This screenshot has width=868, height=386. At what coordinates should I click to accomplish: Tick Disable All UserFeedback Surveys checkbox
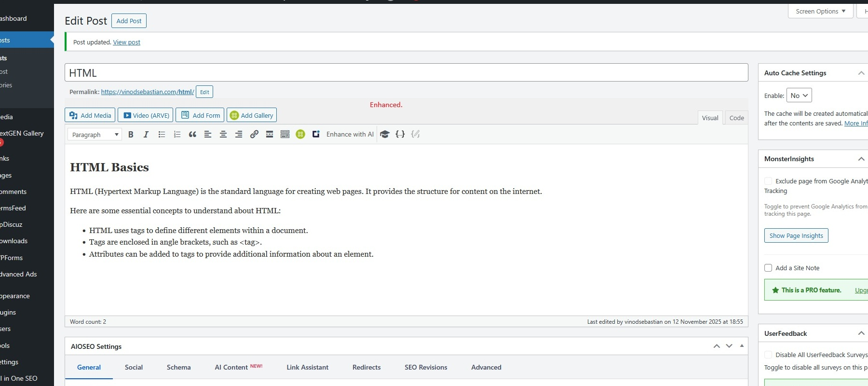point(768,355)
